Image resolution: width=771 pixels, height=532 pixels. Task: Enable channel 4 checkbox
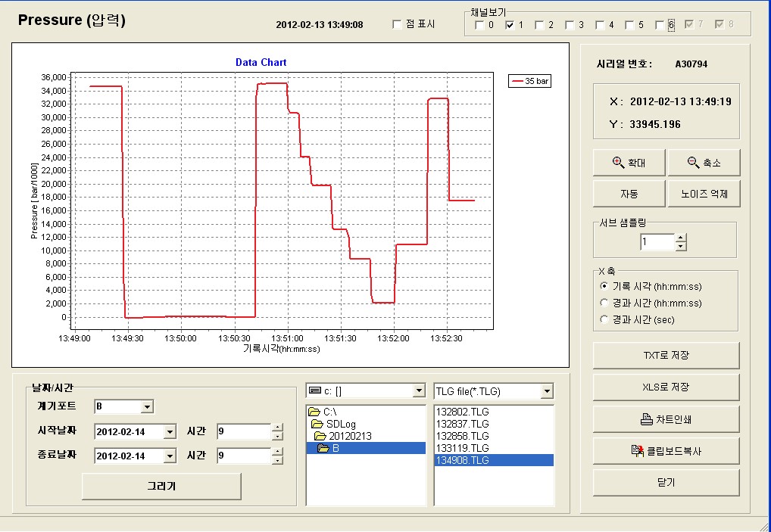(x=600, y=25)
